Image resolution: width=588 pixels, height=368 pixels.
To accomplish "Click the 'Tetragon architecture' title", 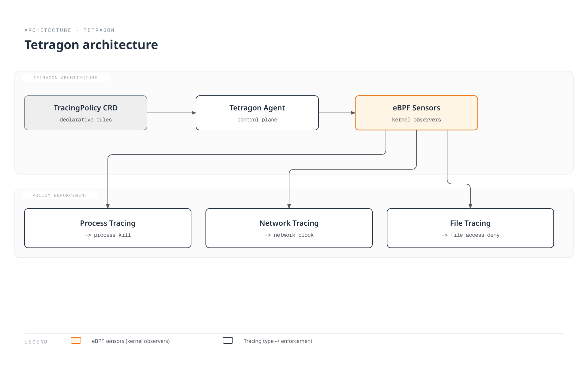I will click(x=91, y=45).
